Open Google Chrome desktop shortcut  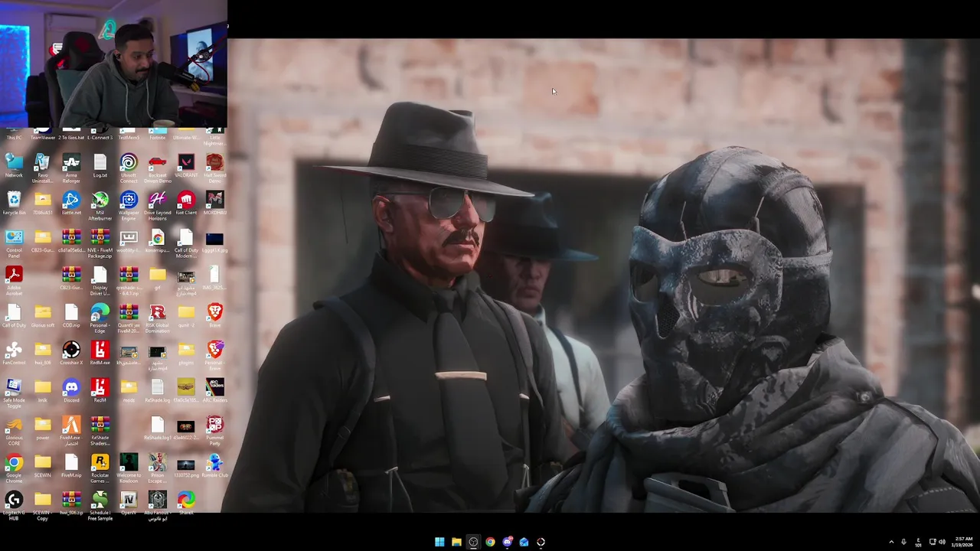pos(14,468)
